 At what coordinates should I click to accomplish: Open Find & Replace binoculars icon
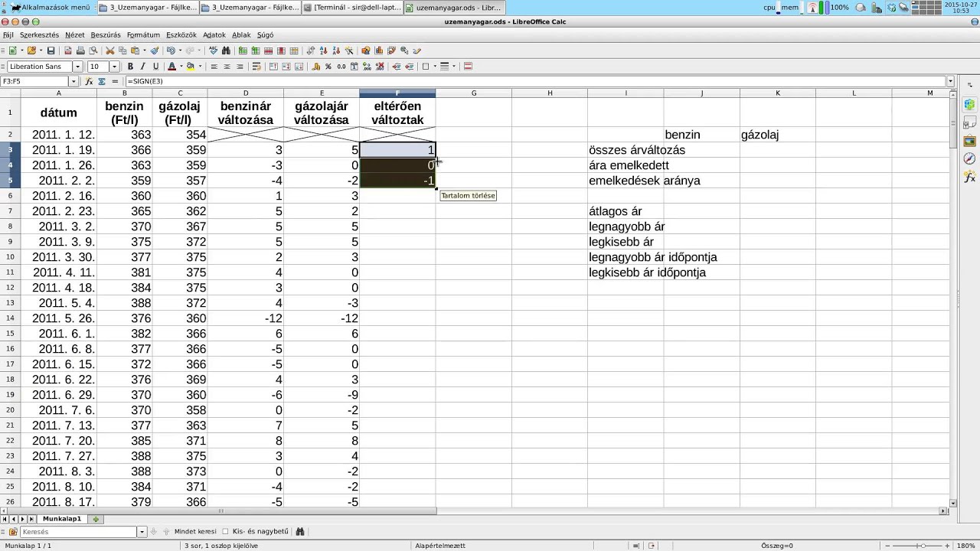[227, 51]
